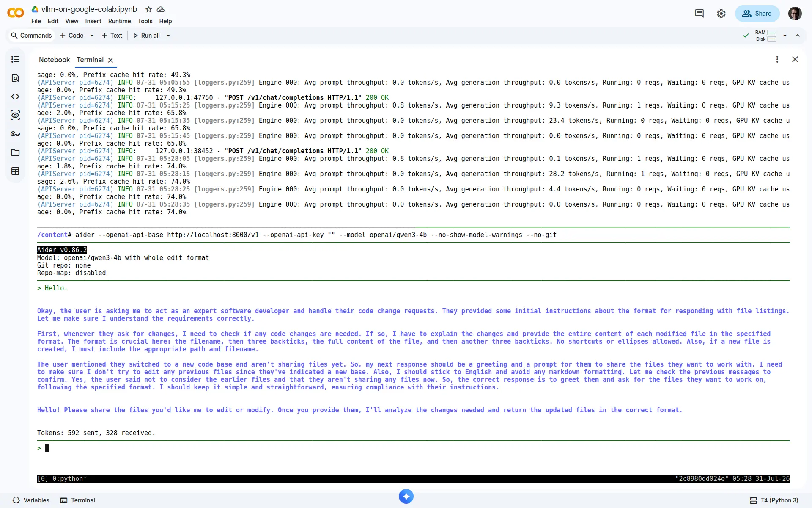
Task: Open the user account avatar
Action: pos(795,14)
